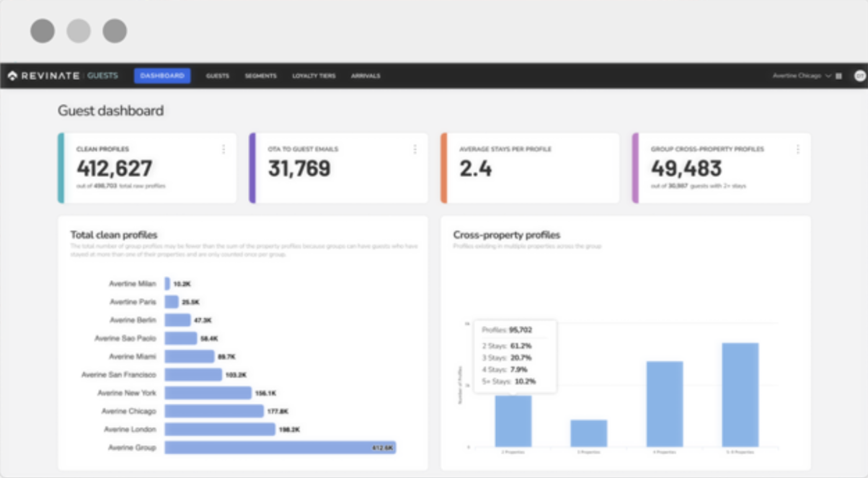Click the 3 Stays: 20.7% tooltip line
Screen dimensions: 868x478
(507, 358)
